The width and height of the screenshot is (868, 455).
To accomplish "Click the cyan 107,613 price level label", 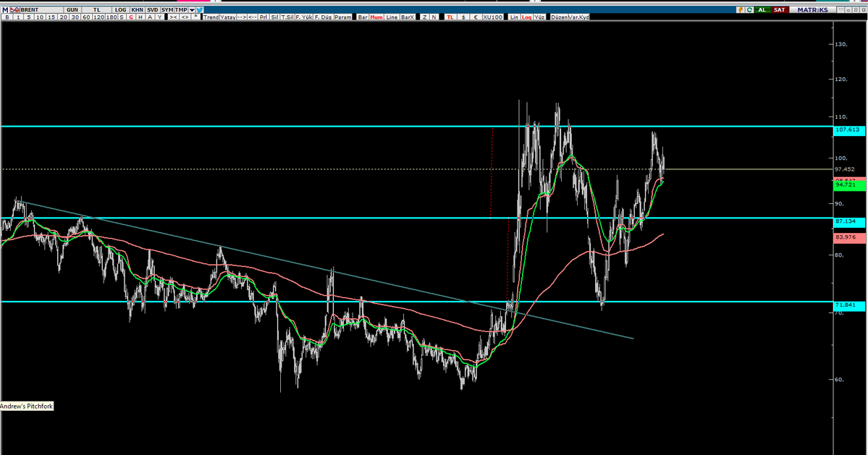I will (x=848, y=130).
